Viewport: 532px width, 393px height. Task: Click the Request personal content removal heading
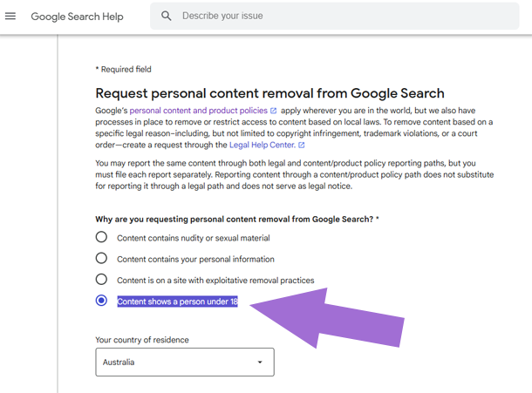pos(269,93)
